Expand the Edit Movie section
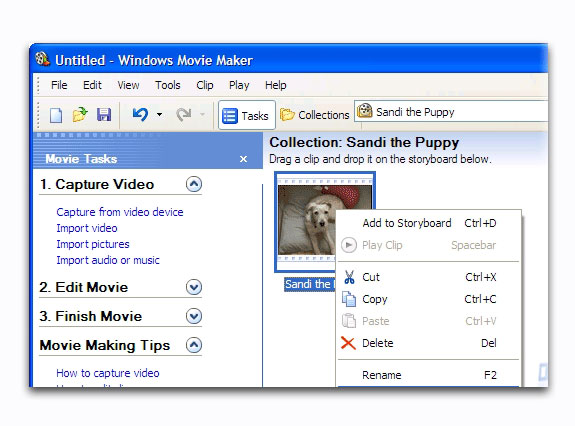Image resolution: width=575 pixels, height=426 pixels. (x=194, y=287)
